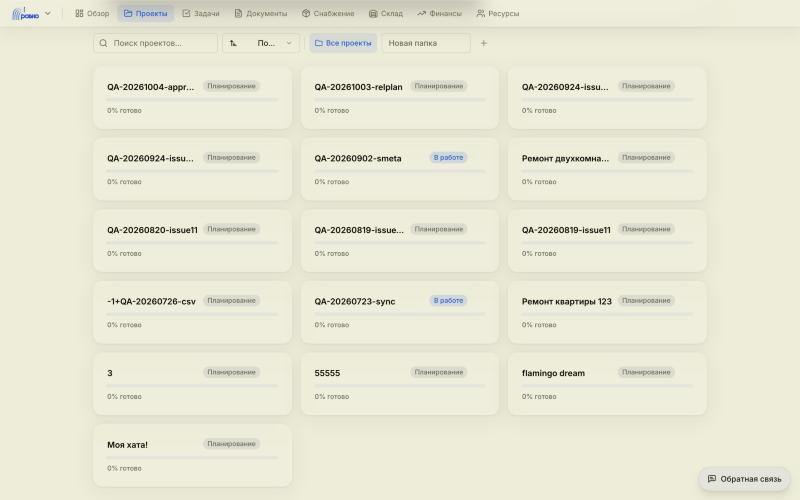Open the -1+QA-20260726-csv project
This screenshot has height=500, width=800.
[x=193, y=312]
